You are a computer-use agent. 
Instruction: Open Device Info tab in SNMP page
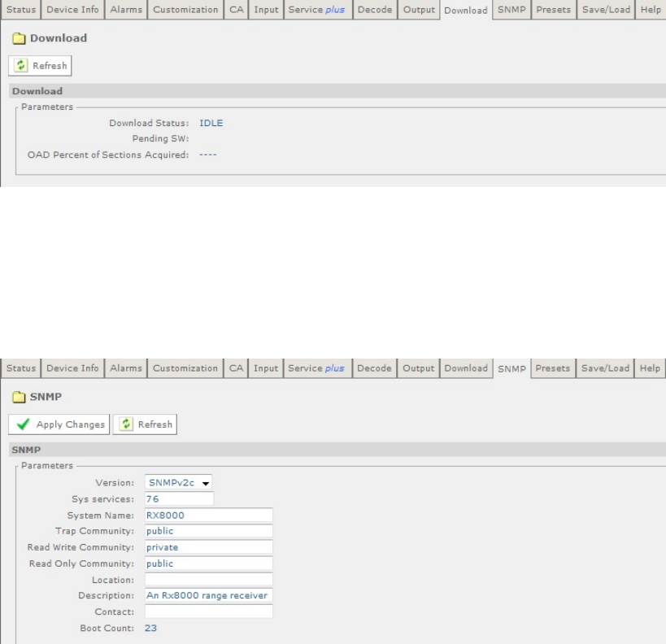pos(72,368)
